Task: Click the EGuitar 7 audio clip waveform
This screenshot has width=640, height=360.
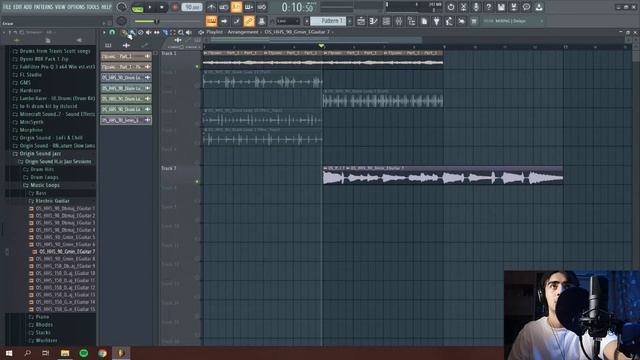Action: click(443, 178)
